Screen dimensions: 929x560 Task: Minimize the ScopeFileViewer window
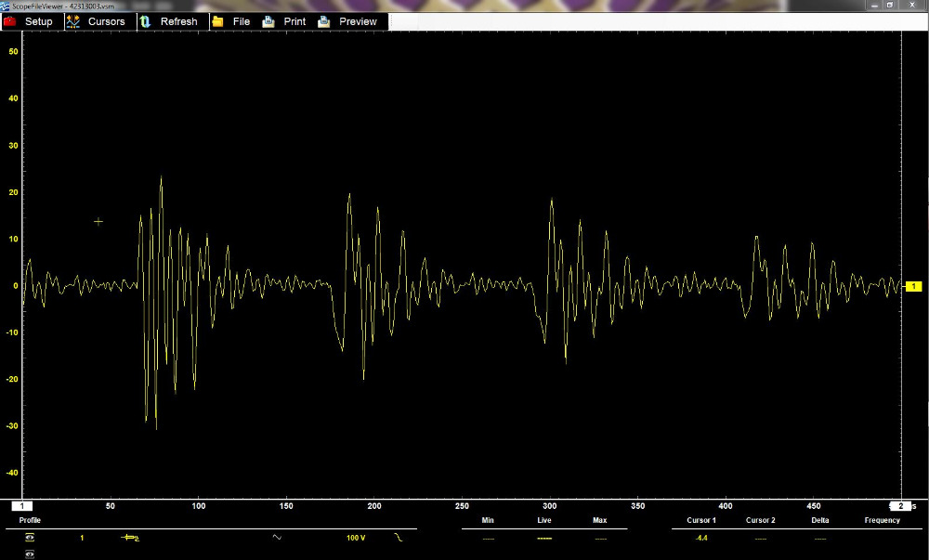pos(874,6)
